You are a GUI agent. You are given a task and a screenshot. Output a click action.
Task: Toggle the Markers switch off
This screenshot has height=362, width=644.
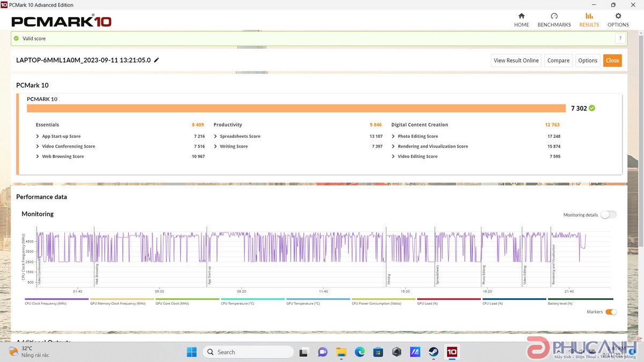coord(611,312)
